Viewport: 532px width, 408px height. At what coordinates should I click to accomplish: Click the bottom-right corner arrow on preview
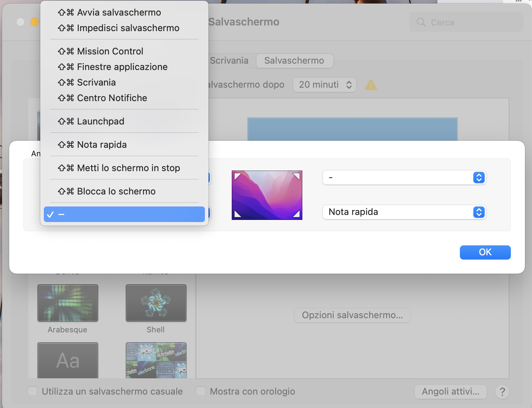(296, 214)
